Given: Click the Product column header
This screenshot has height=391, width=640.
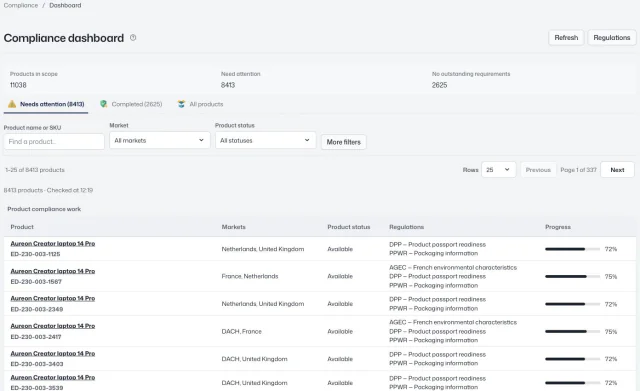Looking at the screenshot, I should pos(22,227).
